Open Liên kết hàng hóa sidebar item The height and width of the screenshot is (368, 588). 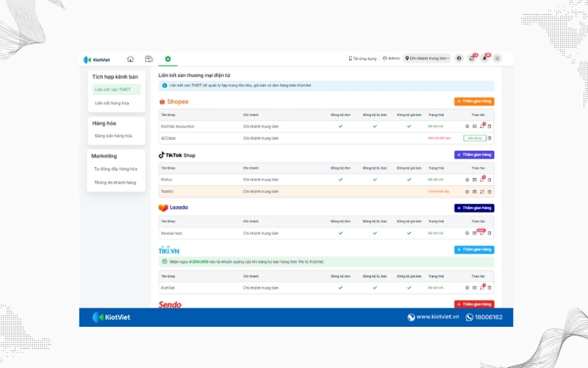click(x=112, y=103)
